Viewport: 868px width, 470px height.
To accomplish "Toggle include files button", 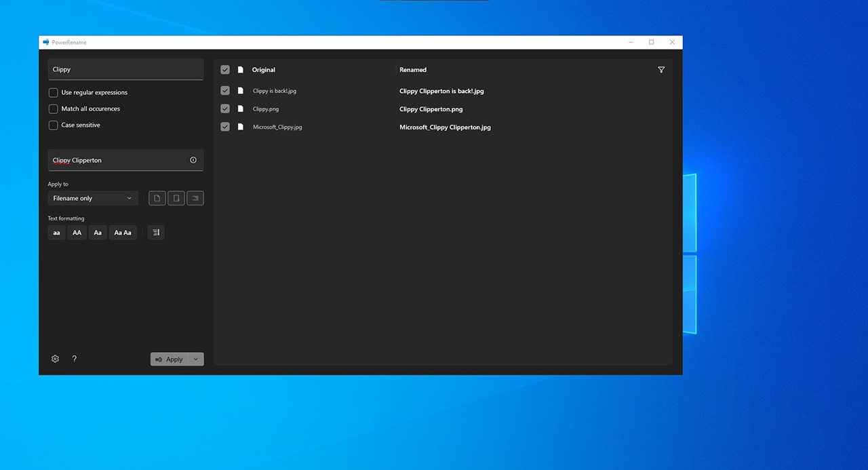I will point(157,198).
